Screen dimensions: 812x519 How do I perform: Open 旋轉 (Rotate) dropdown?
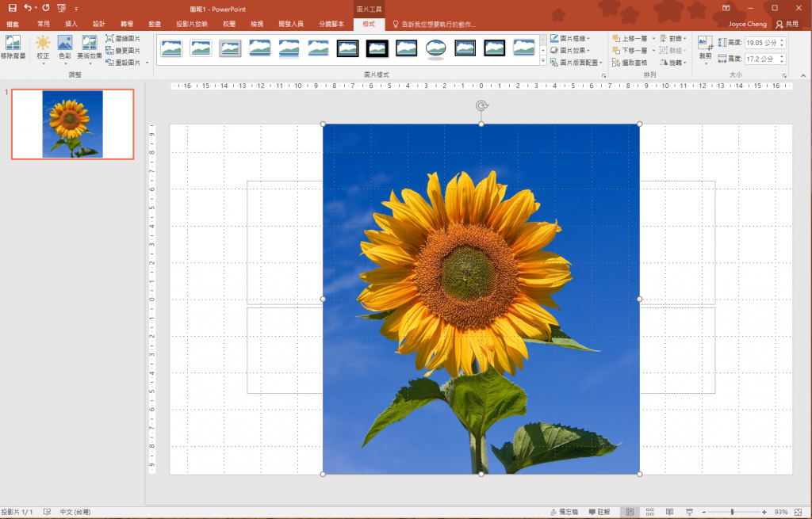click(x=673, y=63)
